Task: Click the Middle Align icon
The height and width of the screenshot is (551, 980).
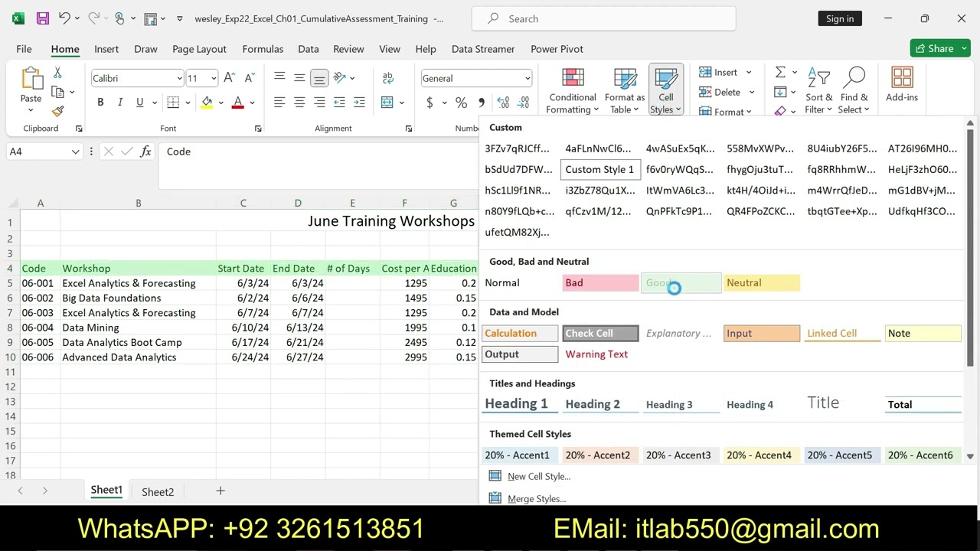Action: (299, 77)
